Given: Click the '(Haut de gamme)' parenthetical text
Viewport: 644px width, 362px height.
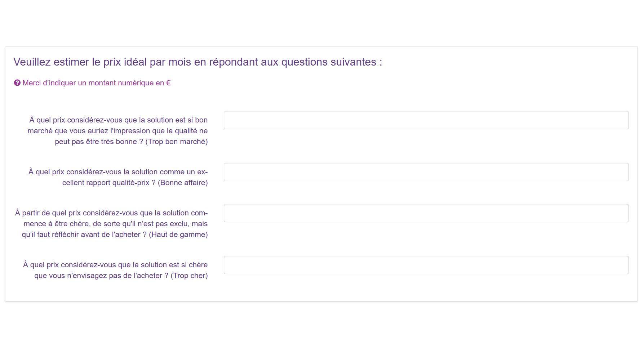Looking at the screenshot, I should tap(178, 234).
